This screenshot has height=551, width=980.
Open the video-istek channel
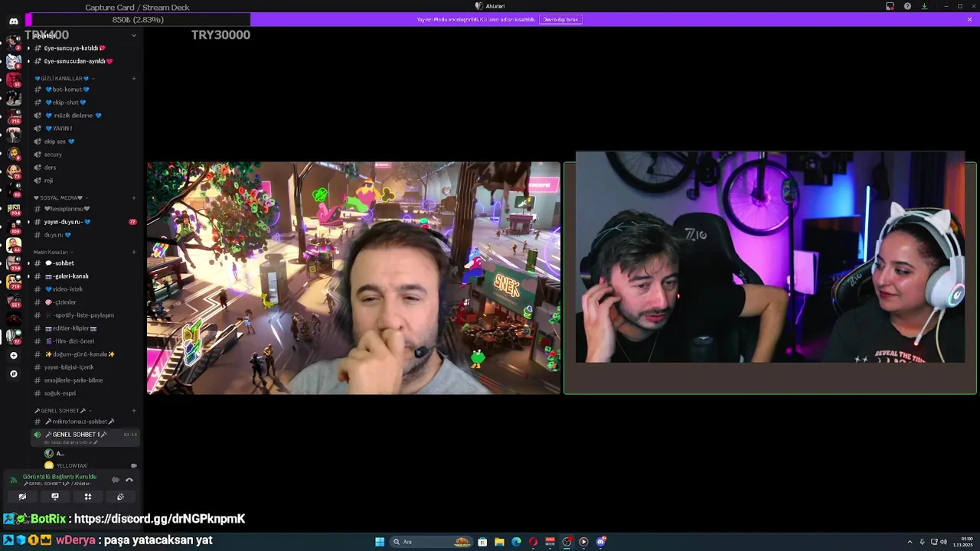tap(84, 289)
